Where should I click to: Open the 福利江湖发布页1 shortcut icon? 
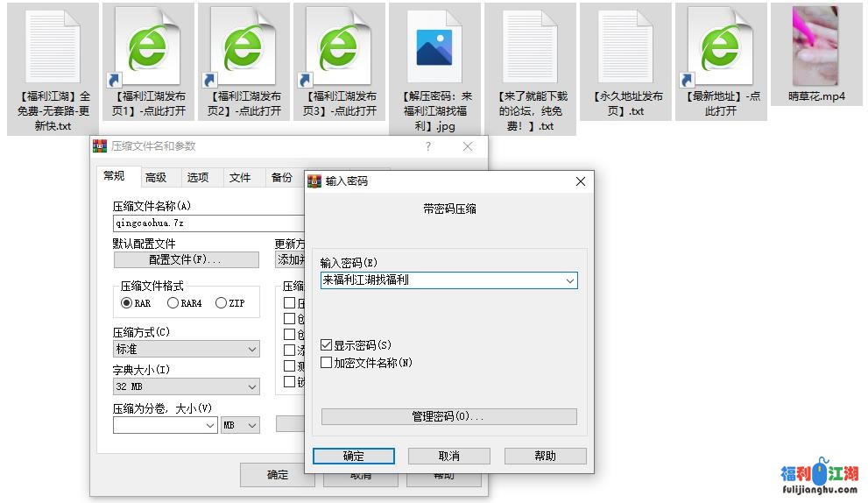(148, 48)
